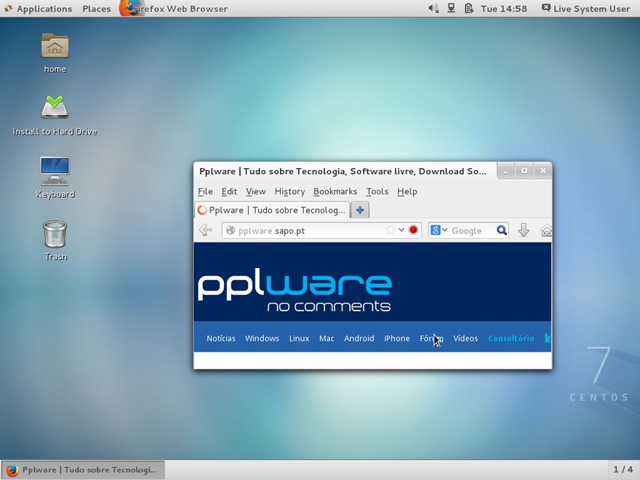Click the Mac link on Pplware

tap(326, 338)
